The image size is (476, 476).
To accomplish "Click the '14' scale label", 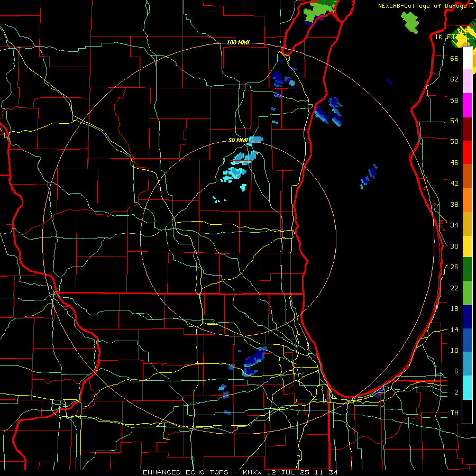I will tap(454, 329).
